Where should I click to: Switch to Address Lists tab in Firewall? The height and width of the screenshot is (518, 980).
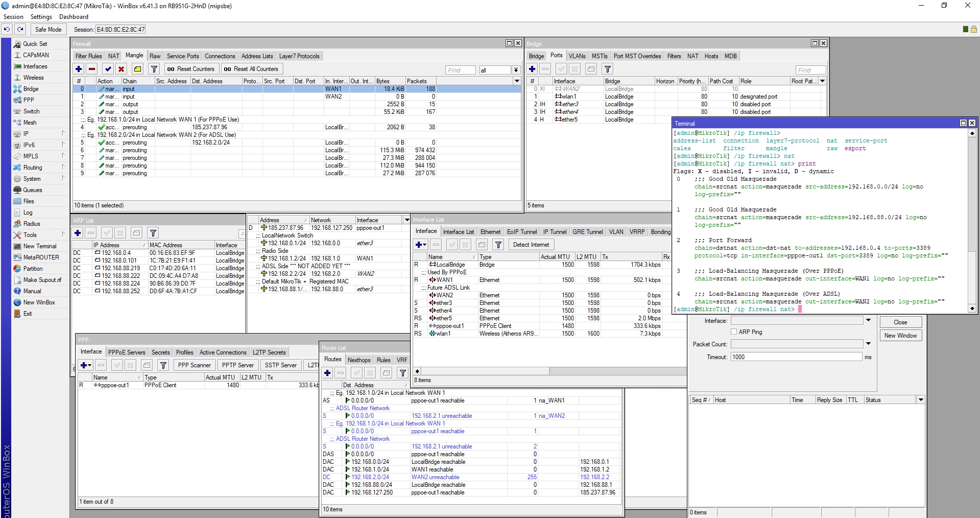click(x=257, y=56)
